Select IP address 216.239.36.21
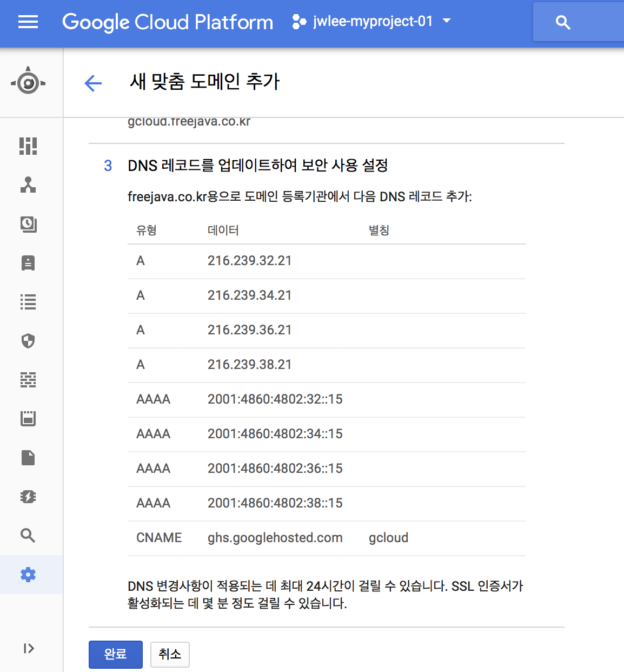 coord(249,330)
